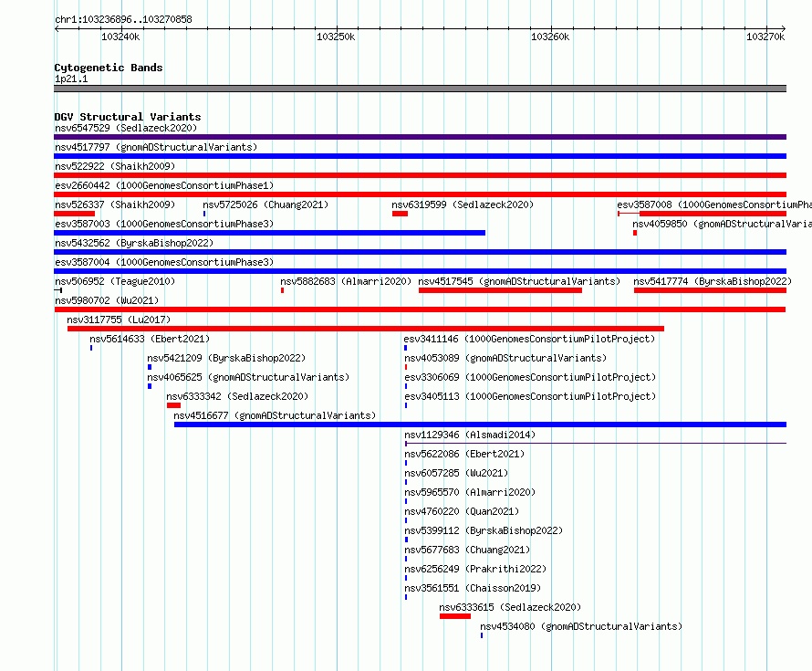The image size is (812, 671).
Task: Open nsv5882683 (Almarri2020) label
Action: tap(346, 281)
